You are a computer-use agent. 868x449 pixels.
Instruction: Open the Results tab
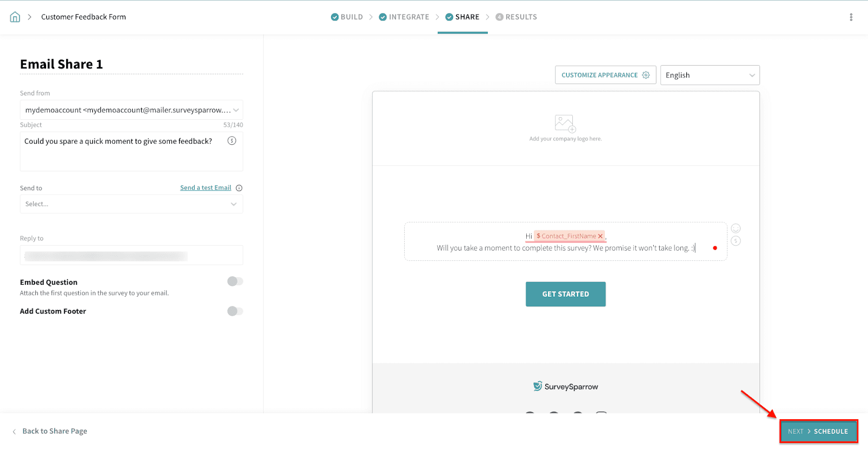click(516, 17)
